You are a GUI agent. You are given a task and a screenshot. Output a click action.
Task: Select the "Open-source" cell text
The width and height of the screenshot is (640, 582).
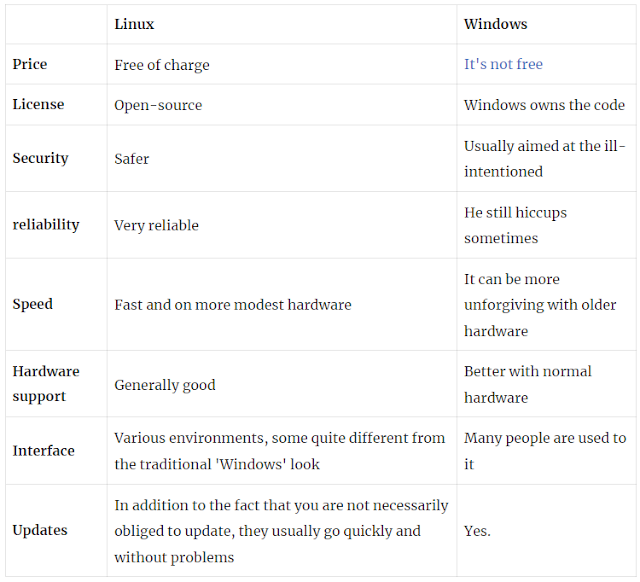tap(158, 105)
